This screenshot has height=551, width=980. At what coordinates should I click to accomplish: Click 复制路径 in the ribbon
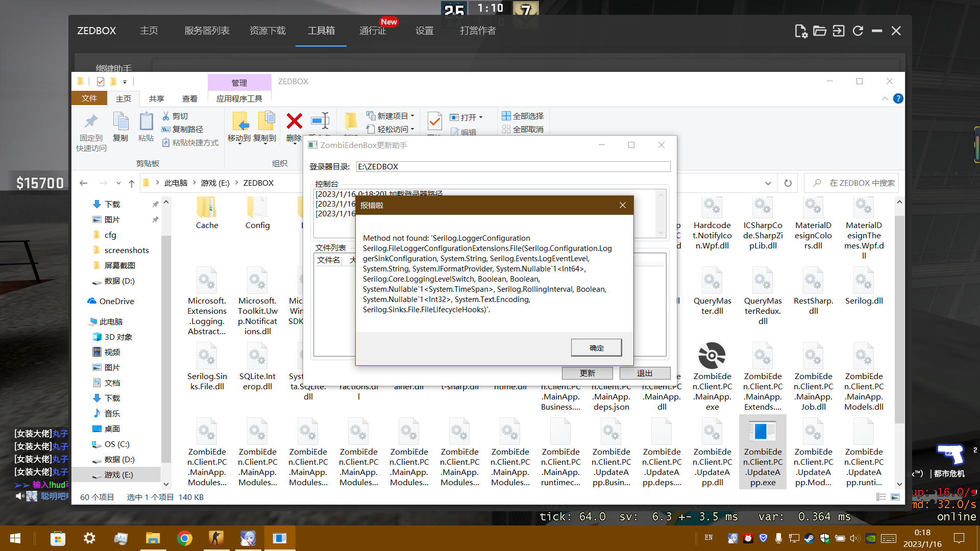[x=182, y=130]
